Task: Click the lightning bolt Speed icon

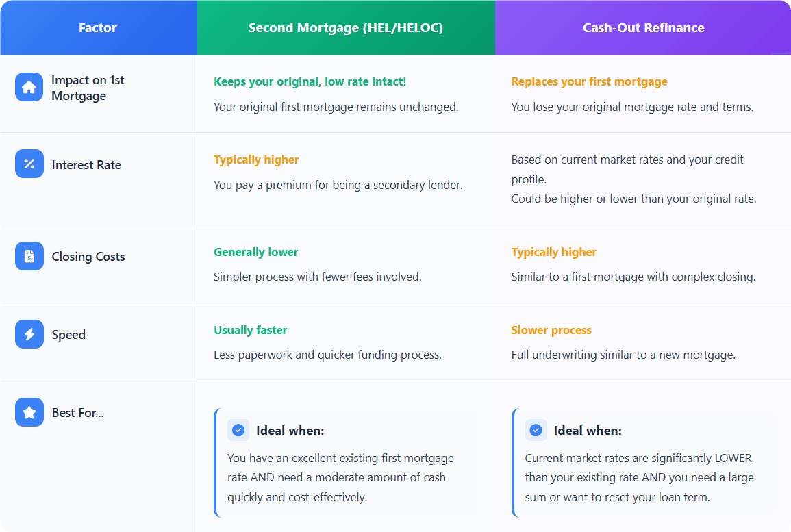Action: pos(29,334)
